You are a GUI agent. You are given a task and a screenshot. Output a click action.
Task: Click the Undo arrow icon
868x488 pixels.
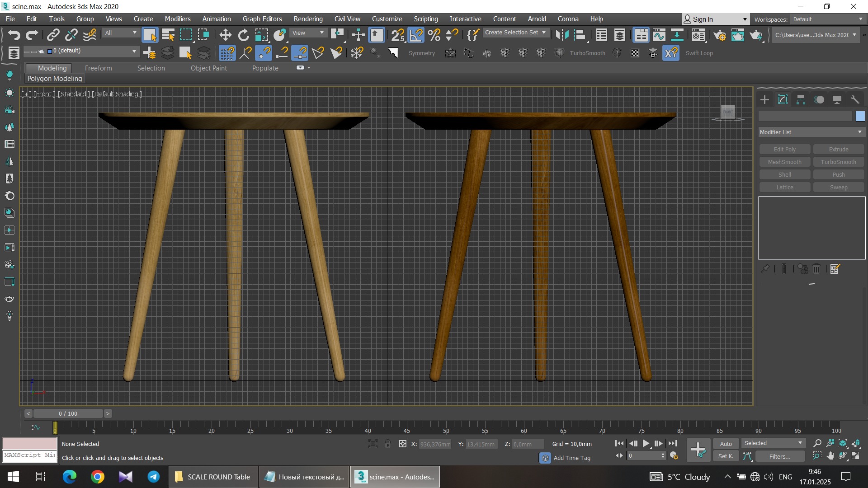[x=14, y=35]
